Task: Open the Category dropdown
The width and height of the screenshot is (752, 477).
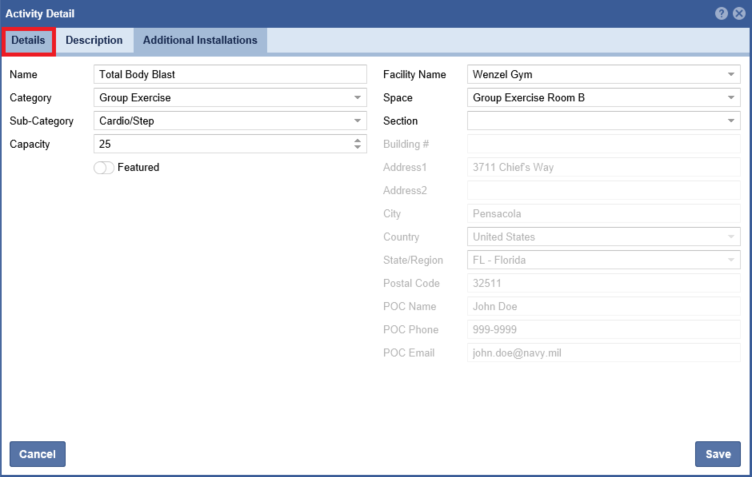Action: 358,98
